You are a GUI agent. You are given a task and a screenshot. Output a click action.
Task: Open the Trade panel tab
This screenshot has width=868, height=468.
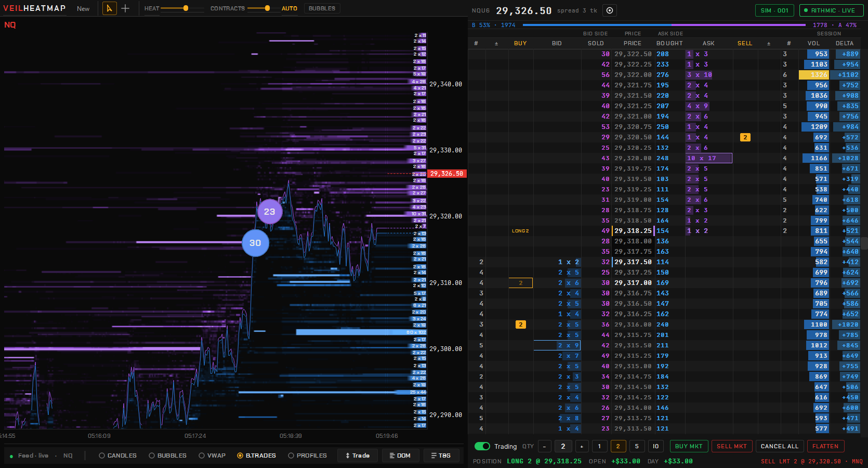358,456
